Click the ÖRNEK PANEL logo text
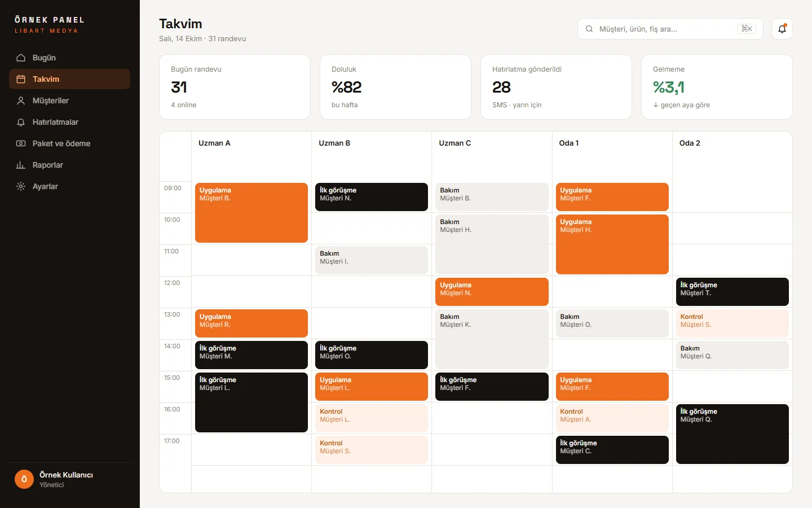The width and height of the screenshot is (812, 508). tap(50, 20)
